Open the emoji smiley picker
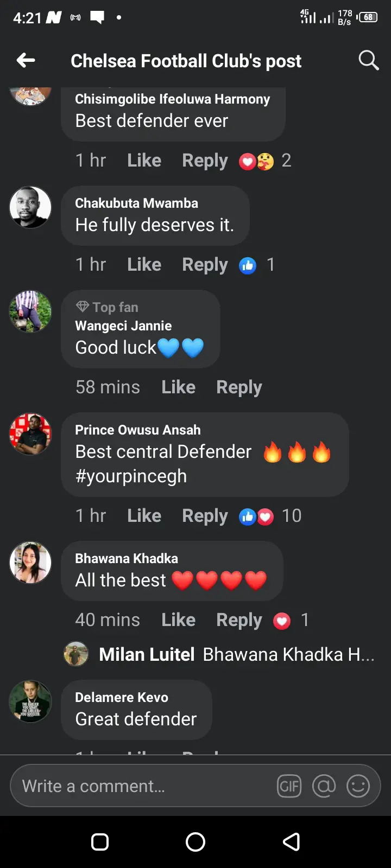This screenshot has height=868, width=391. pyautogui.click(x=358, y=786)
